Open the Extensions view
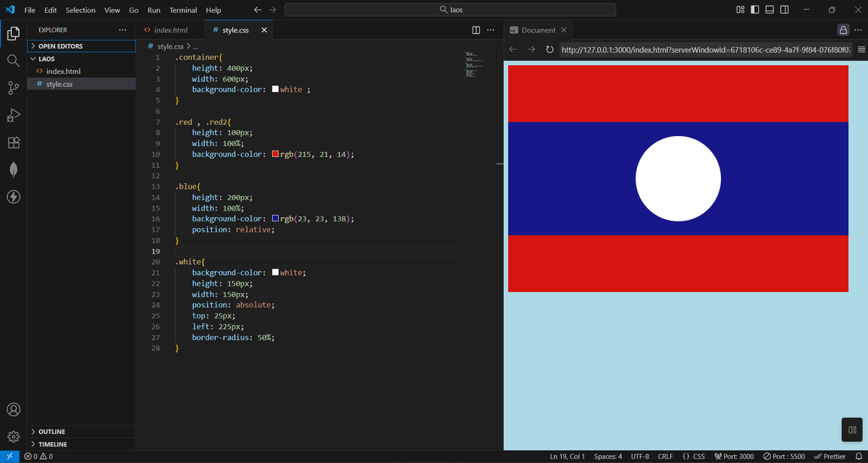868x463 pixels. tap(13, 143)
